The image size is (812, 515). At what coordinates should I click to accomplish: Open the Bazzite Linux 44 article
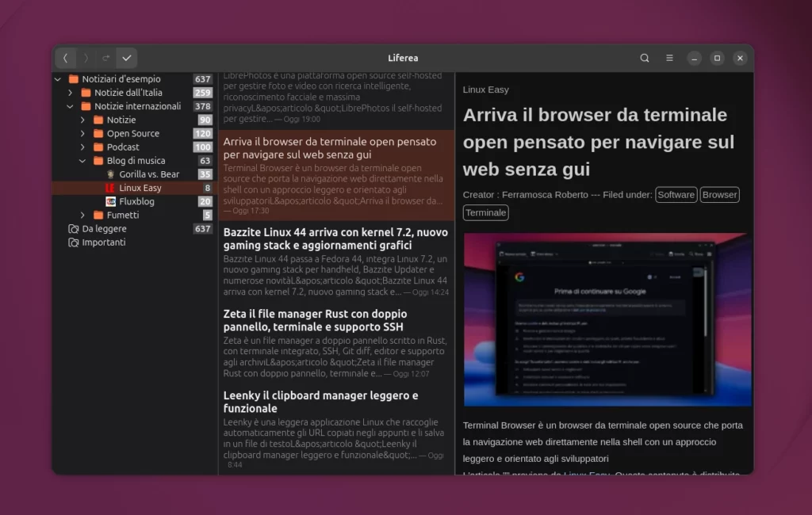[x=336, y=261]
